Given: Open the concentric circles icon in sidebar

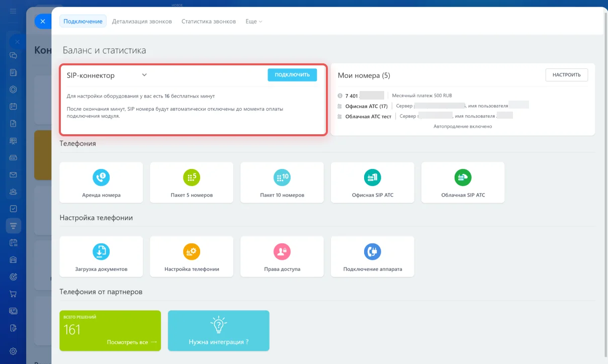Looking at the screenshot, I should (14, 89).
